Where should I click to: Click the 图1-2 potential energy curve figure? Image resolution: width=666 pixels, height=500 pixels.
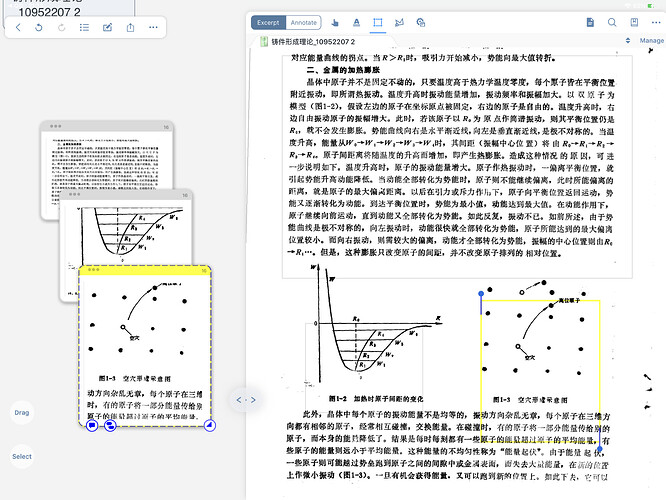pyautogui.click(x=374, y=325)
